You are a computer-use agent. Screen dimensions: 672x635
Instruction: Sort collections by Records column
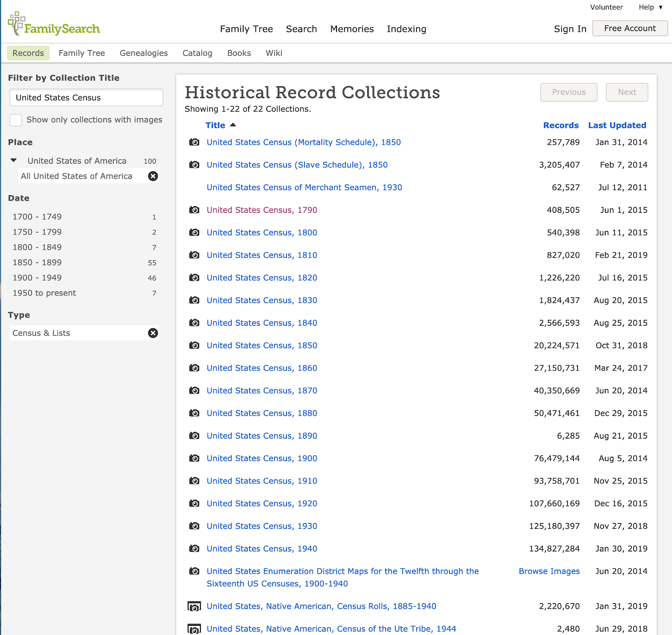tap(561, 125)
